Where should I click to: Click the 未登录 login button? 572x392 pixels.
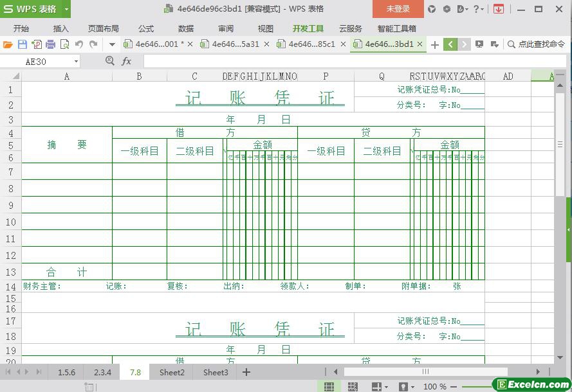coord(398,9)
